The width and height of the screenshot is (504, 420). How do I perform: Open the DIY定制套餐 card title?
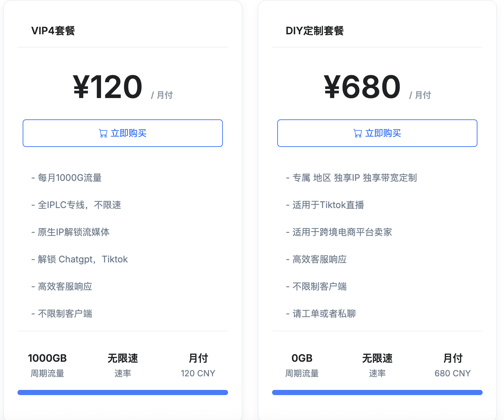coord(315,31)
